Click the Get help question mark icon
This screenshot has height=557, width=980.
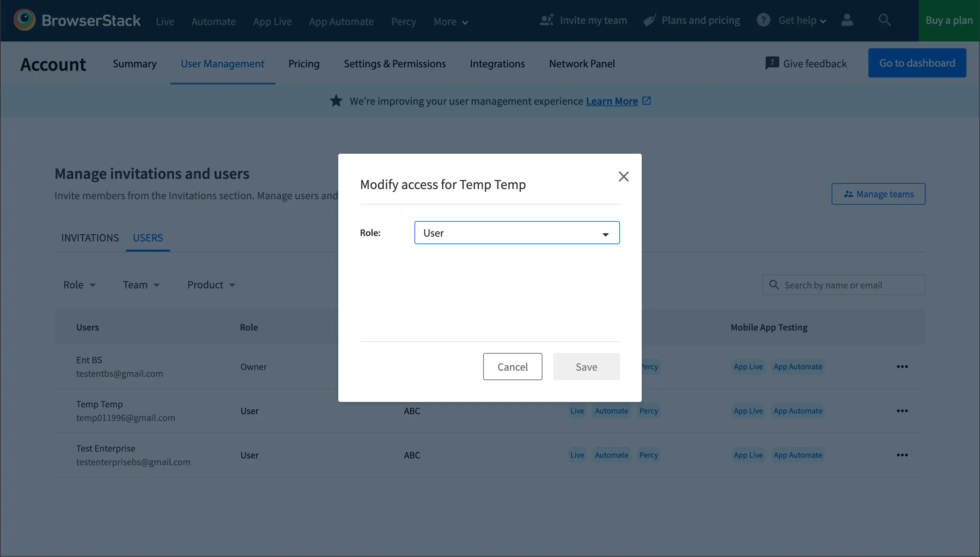763,20
